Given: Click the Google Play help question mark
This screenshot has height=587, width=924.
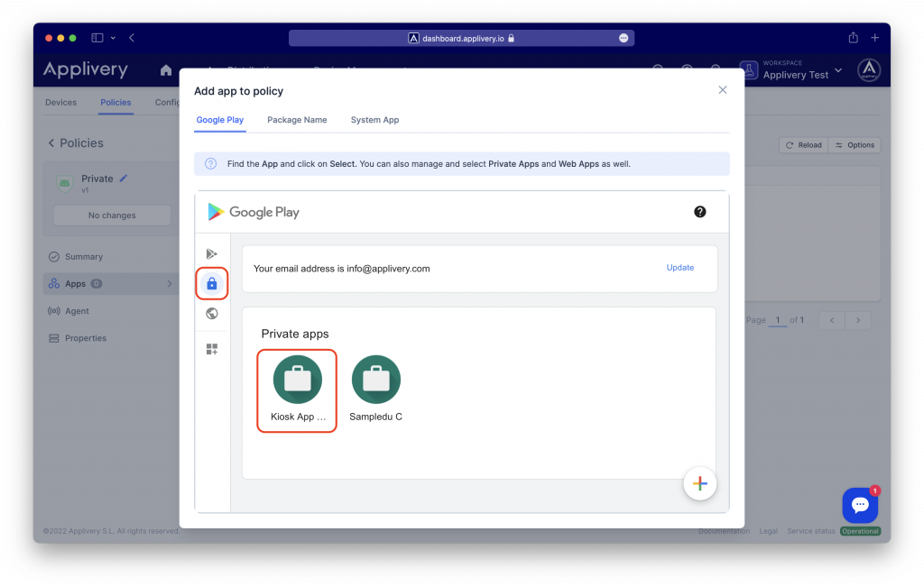Looking at the screenshot, I should pos(699,212).
